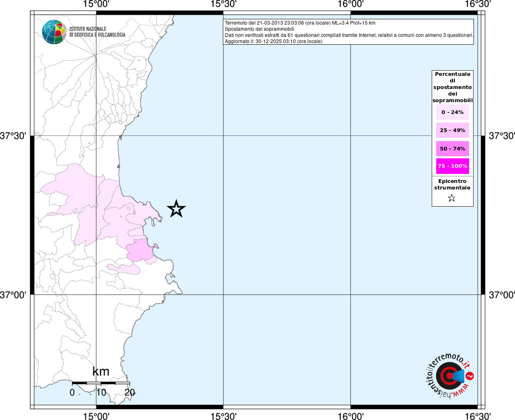Select the 50 - 74% legend swatch

pos(452,149)
